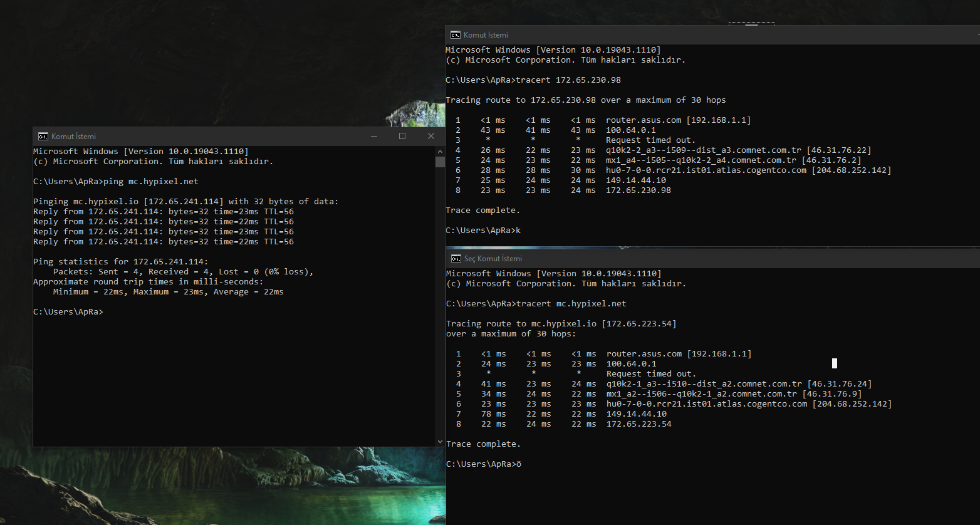Image resolution: width=980 pixels, height=525 pixels.
Task: Click cogentco.com hop in top tracert window
Action: pos(674,170)
